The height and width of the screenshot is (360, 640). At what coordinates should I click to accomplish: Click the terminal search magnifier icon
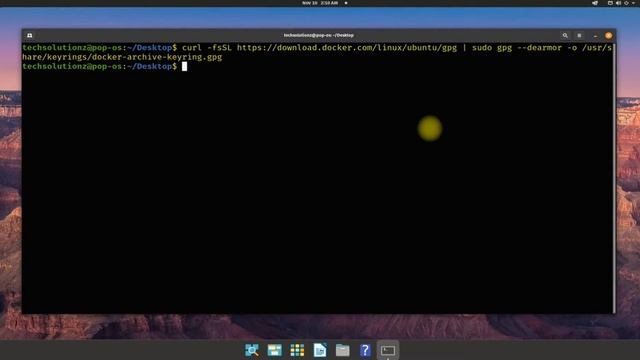565,36
